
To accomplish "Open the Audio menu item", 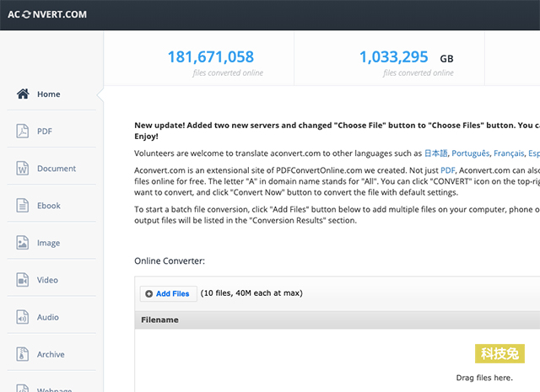I will pyautogui.click(x=51, y=317).
